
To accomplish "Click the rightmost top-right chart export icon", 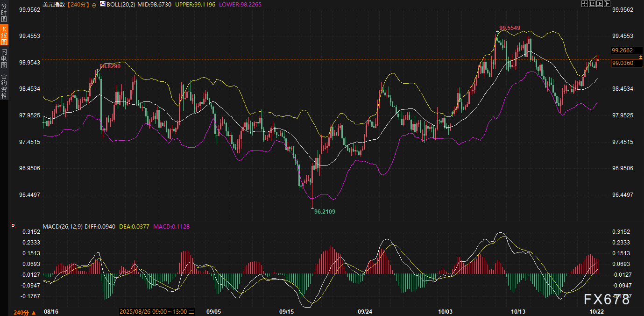I will 607,4.
